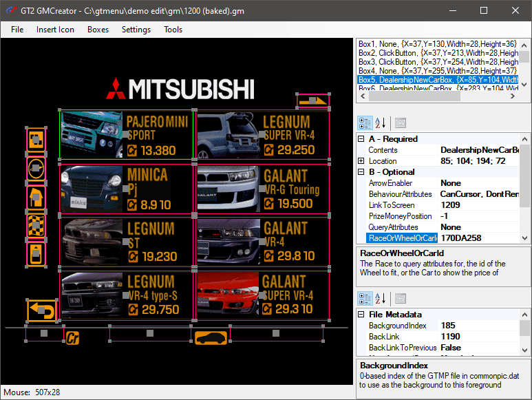This screenshot has height=400, width=532.
Task: Select the Legnum VR-4 type-S car box
Action: pyautogui.click(x=127, y=295)
